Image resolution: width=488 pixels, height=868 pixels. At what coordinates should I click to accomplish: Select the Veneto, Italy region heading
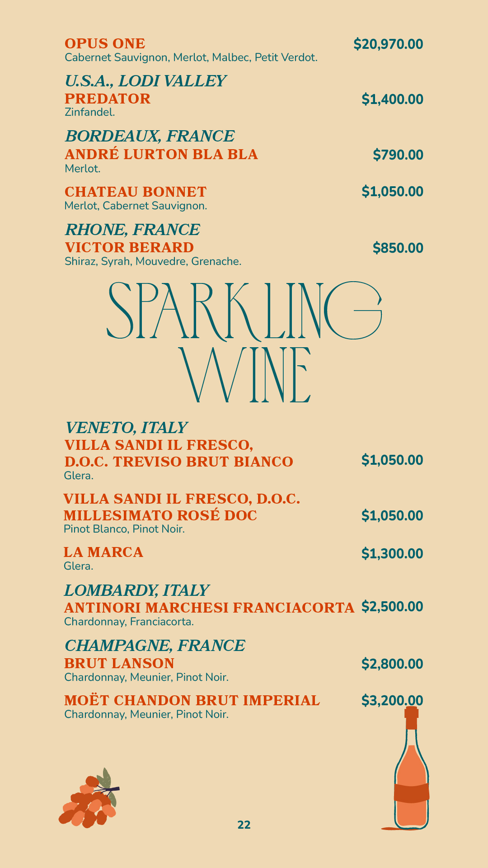coord(126,428)
